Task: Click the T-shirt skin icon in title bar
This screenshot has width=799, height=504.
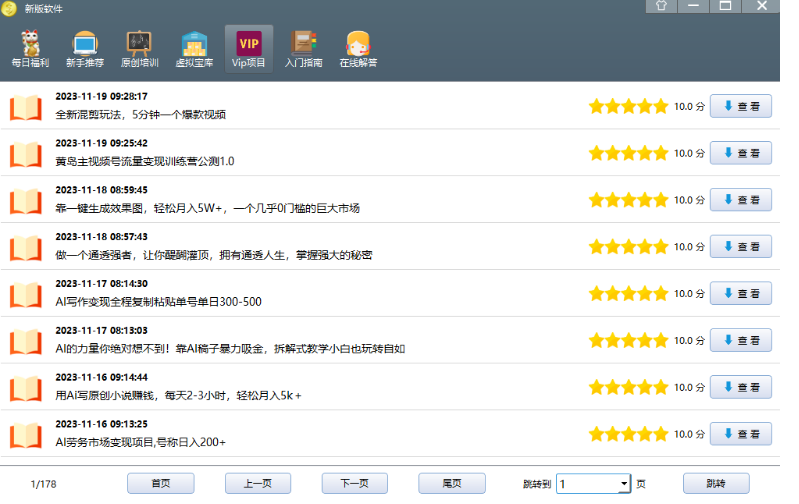Action: click(660, 6)
